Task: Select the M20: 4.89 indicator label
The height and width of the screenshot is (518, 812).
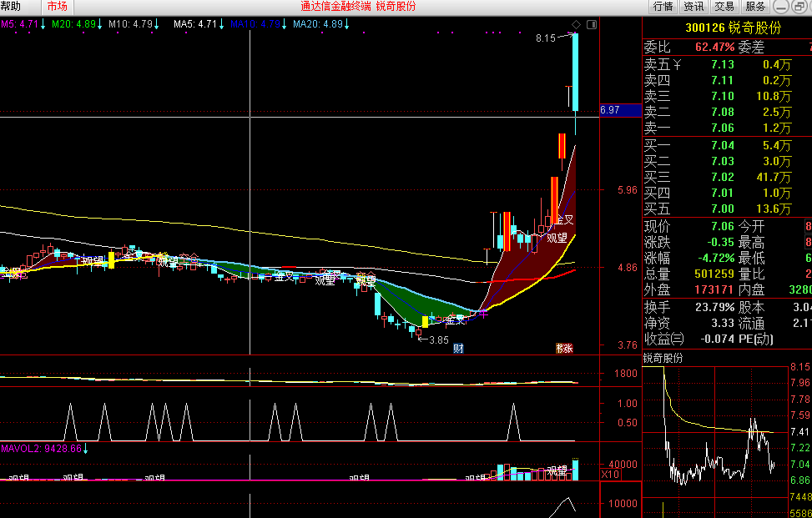Action: click(73, 24)
